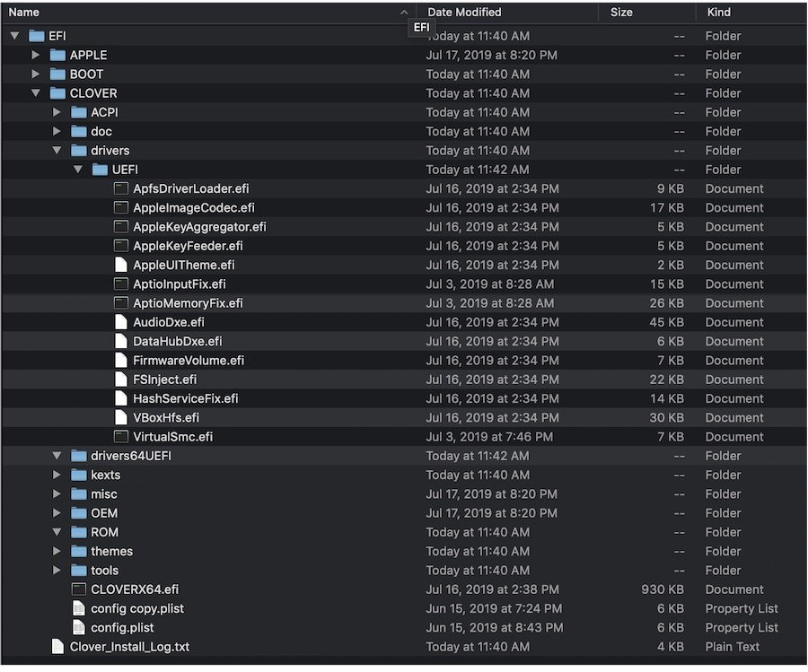The height and width of the screenshot is (672, 808).
Task: Select the kexts folder name
Action: pos(106,475)
